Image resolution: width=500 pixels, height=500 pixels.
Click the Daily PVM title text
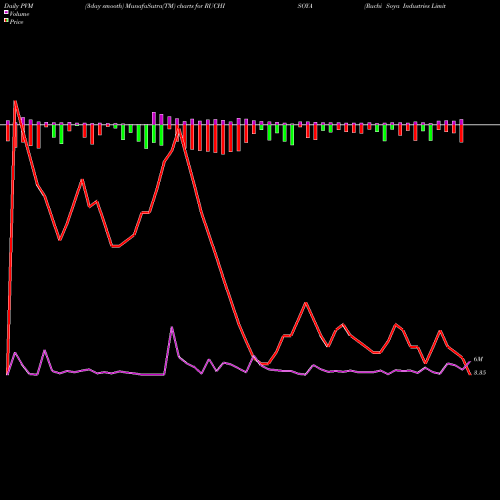19,6
